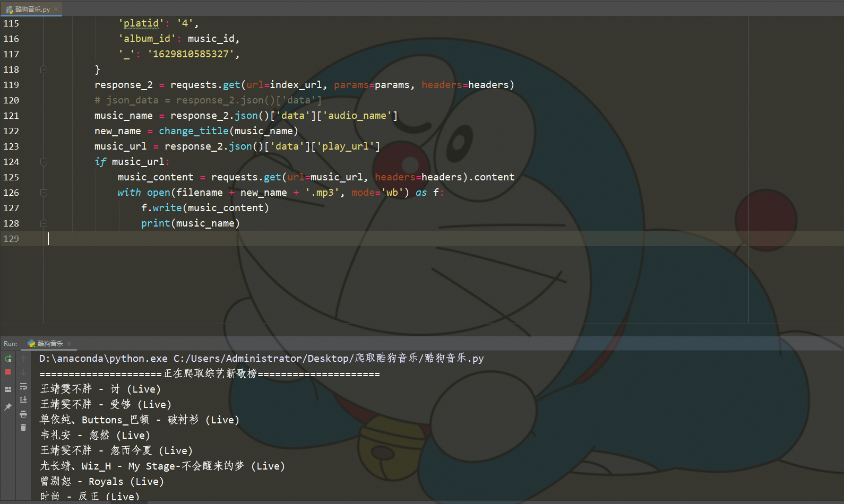This screenshot has width=844, height=504.
Task: Clear all console output with trash icon
Action: point(23,427)
